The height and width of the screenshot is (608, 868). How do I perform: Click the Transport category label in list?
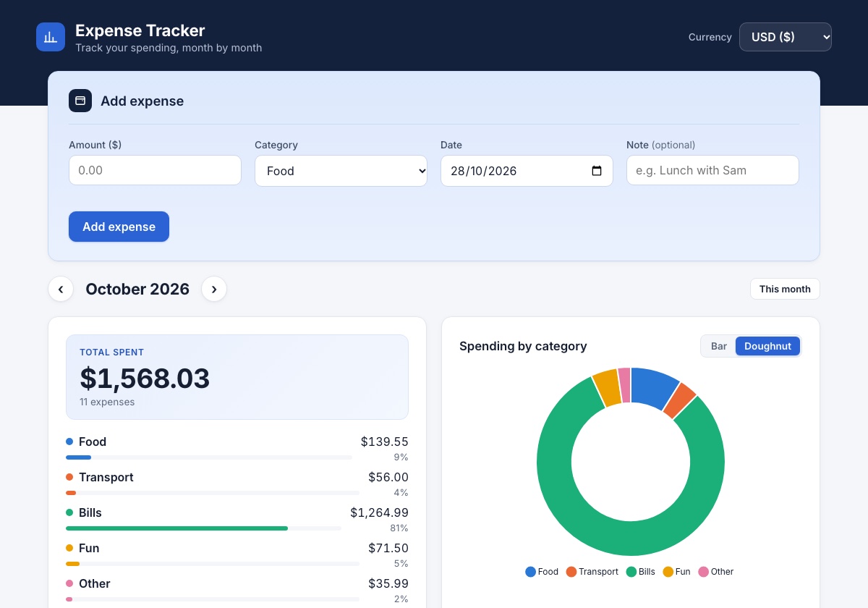pyautogui.click(x=106, y=477)
